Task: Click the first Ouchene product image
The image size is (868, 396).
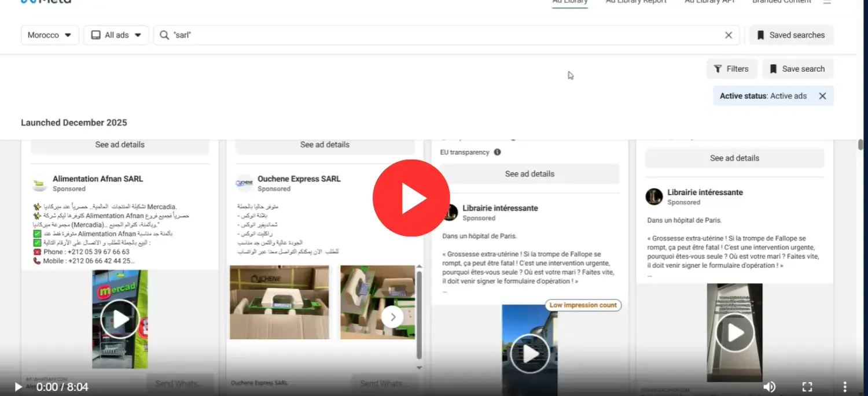Action: (279, 302)
